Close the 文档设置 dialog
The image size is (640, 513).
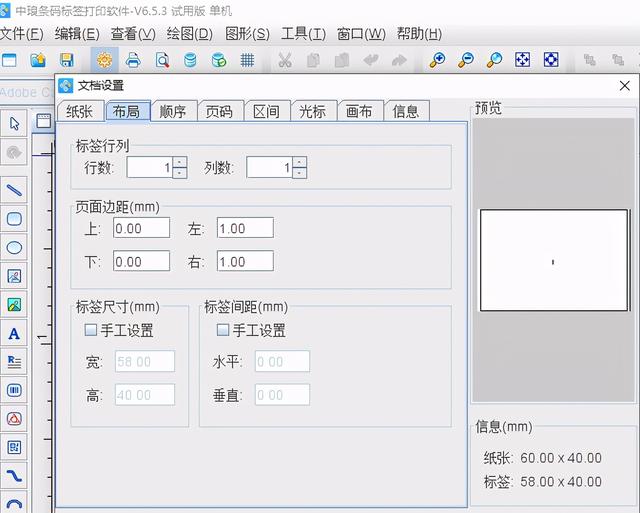coord(625,86)
